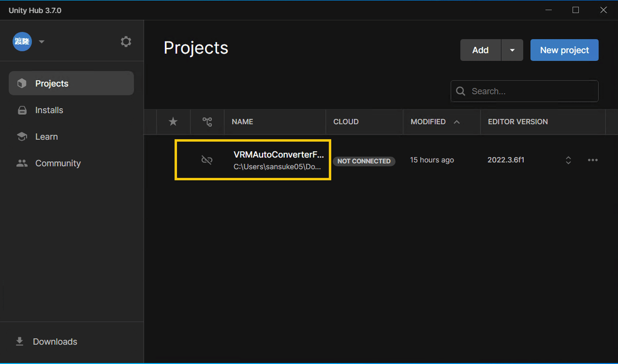Click the Projects cube icon

[22, 83]
